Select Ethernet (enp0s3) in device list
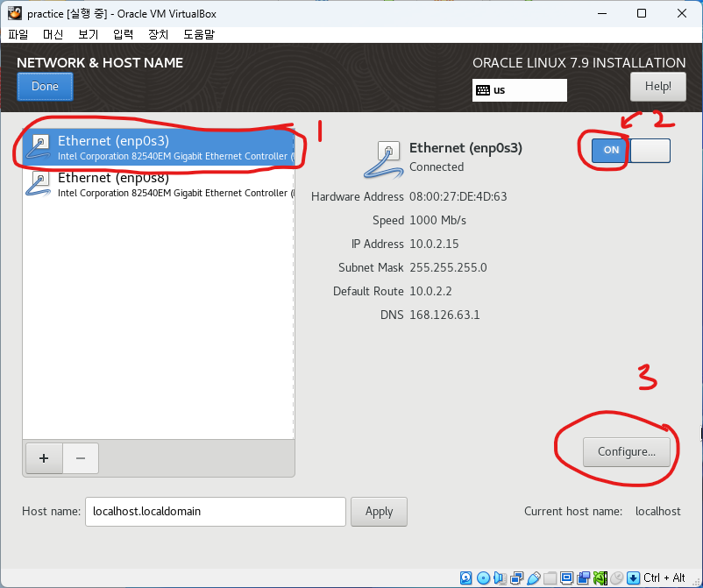The image size is (703, 588). coord(159,147)
